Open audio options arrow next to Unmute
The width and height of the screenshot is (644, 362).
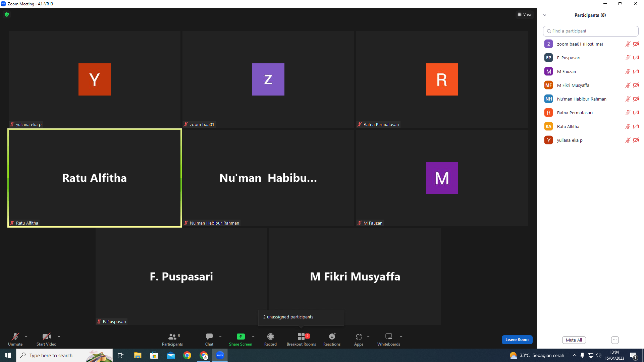[26, 337]
